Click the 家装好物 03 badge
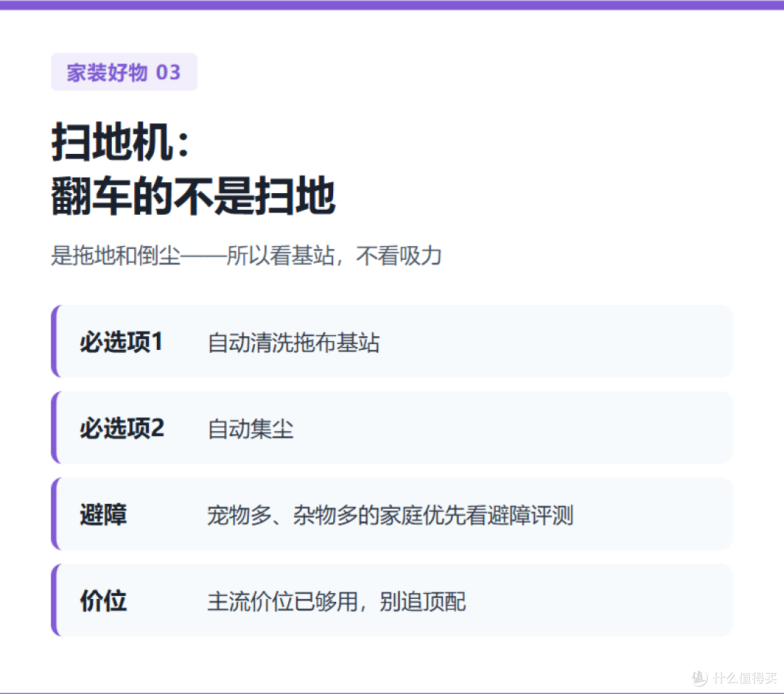The height and width of the screenshot is (694, 784). (x=124, y=72)
